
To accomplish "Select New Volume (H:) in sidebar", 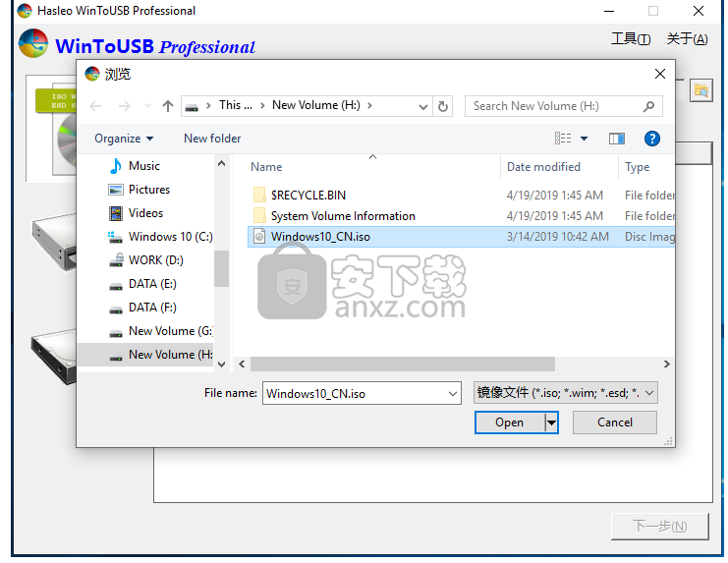I will [x=145, y=355].
